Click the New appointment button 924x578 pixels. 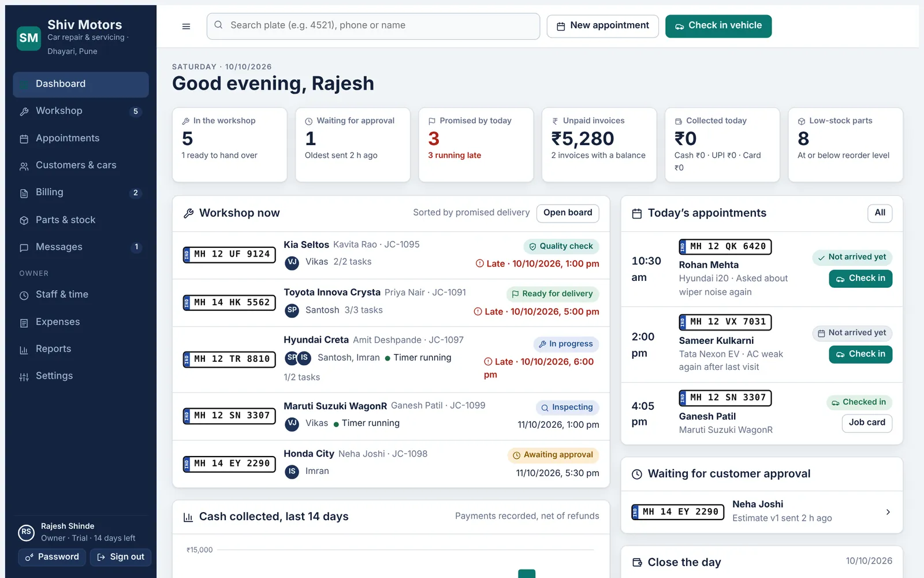[x=602, y=26]
